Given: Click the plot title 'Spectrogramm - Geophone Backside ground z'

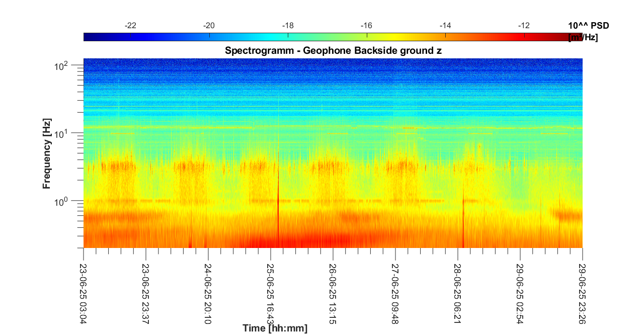Looking at the screenshot, I should [x=333, y=50].
